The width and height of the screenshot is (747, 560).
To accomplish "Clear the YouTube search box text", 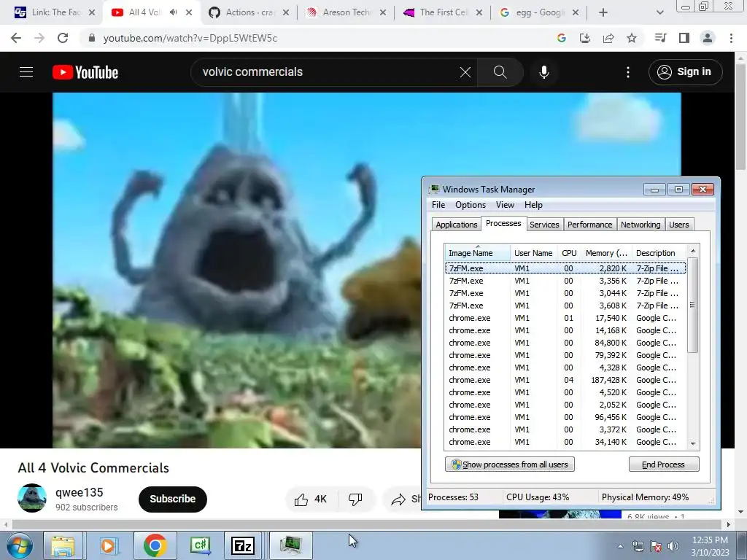I will coord(465,72).
